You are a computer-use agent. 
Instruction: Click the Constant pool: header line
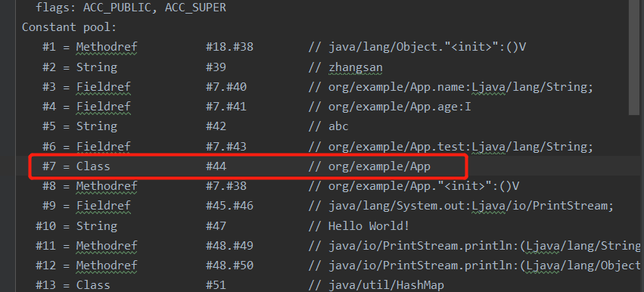coord(70,27)
